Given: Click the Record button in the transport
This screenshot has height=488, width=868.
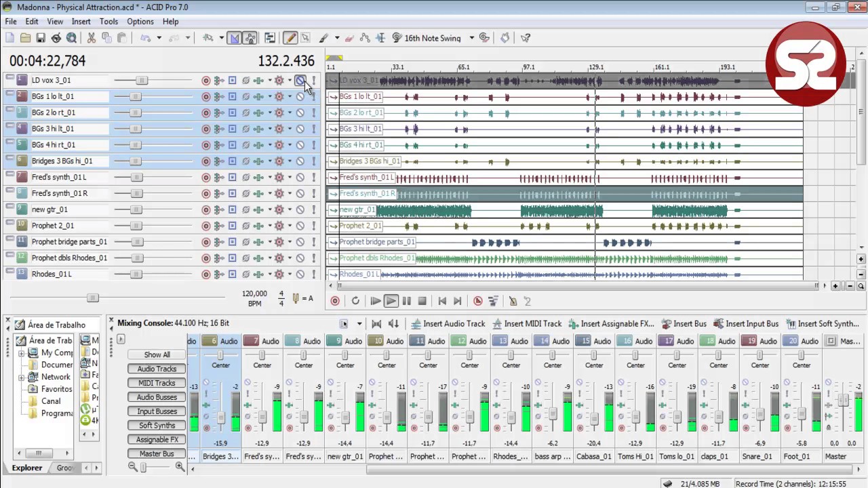Looking at the screenshot, I should [335, 301].
